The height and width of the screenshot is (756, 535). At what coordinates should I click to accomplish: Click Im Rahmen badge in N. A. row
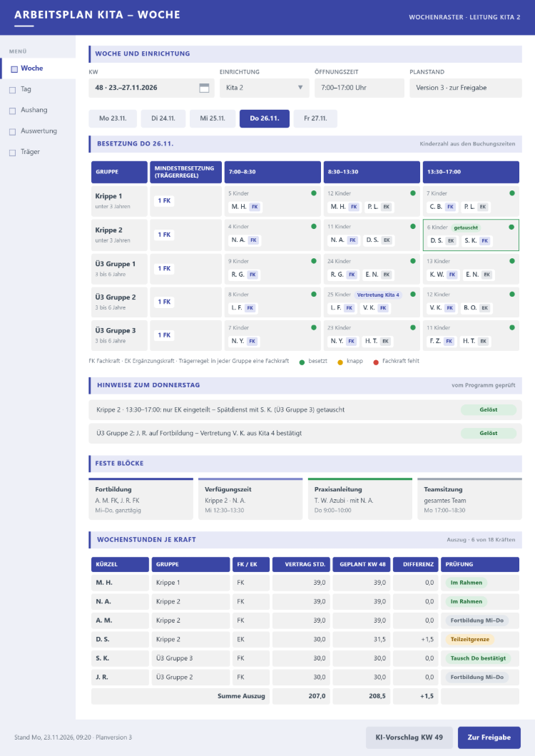466,601
